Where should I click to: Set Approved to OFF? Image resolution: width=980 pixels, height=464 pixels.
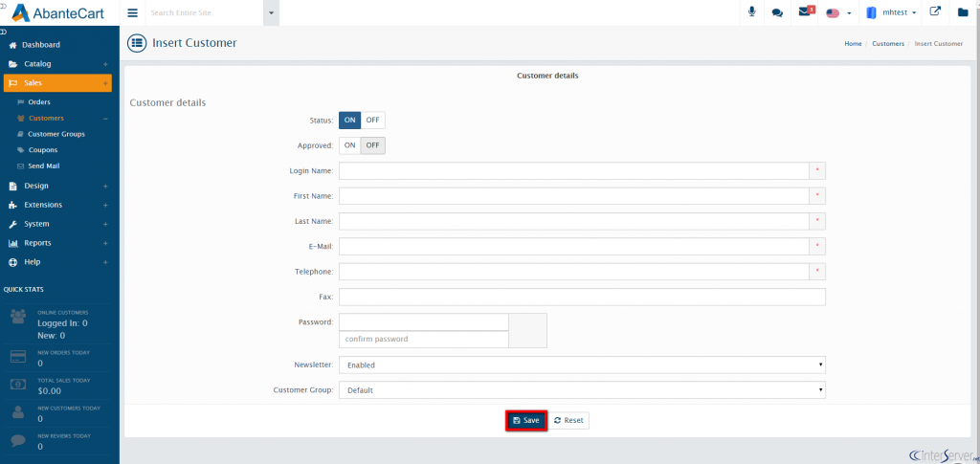point(373,145)
